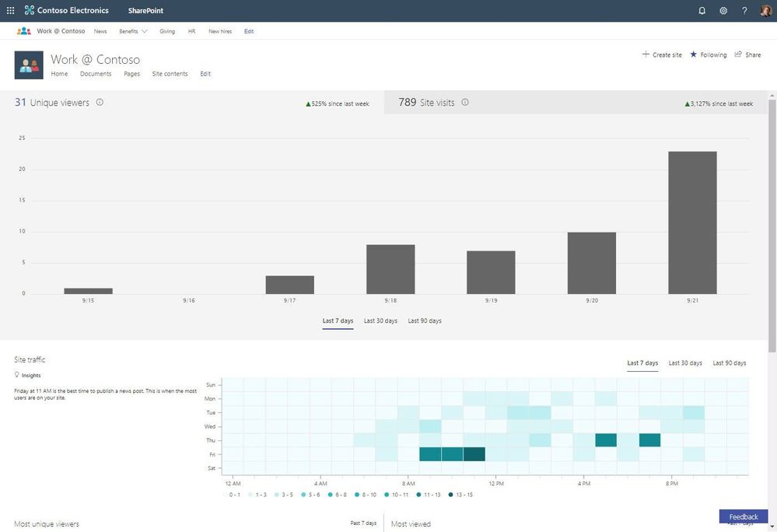Open the settings gear
This screenshot has width=777, height=532.
coord(723,10)
